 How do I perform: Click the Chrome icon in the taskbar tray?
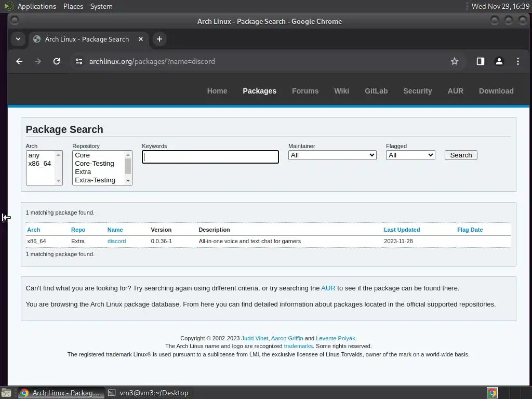(x=492, y=393)
